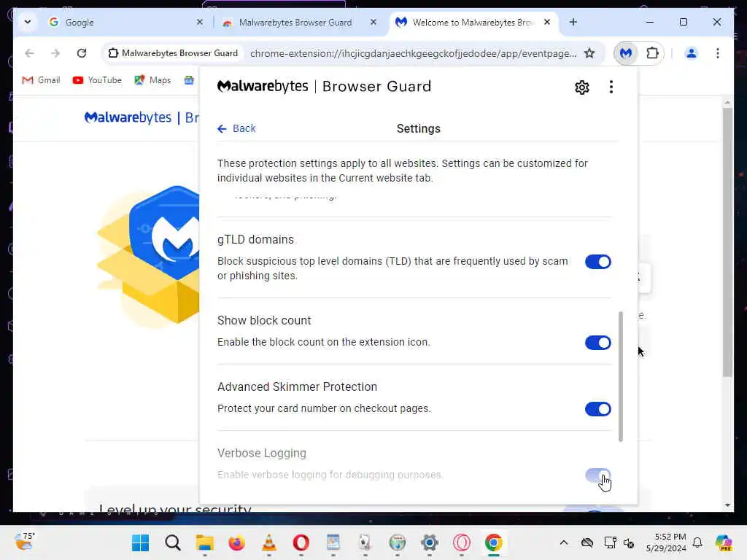Screen dimensions: 747x560
Task: Toggle gTLD domains protection switch
Action: (x=598, y=262)
